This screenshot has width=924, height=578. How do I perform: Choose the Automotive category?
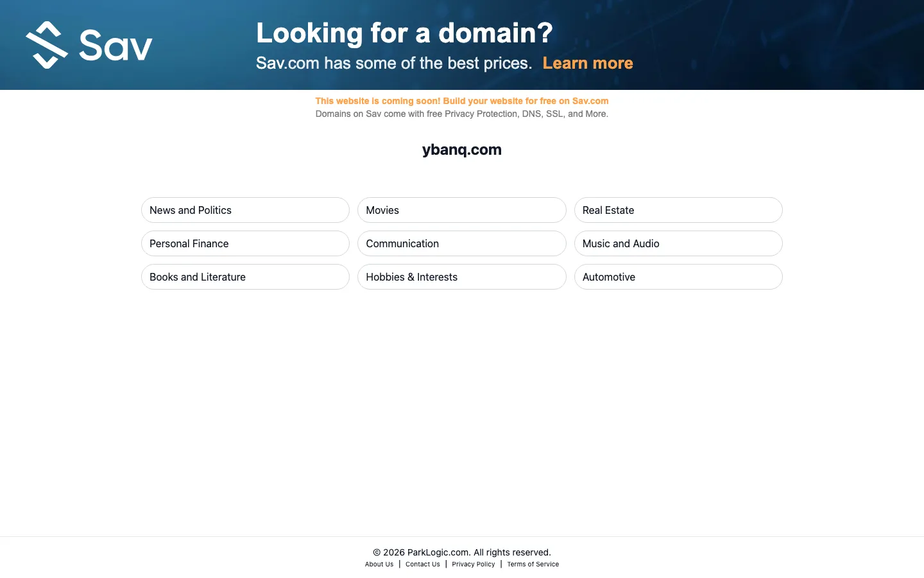pos(678,277)
